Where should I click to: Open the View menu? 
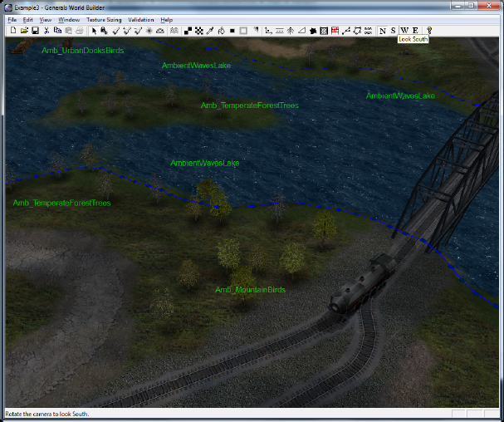[x=46, y=20]
